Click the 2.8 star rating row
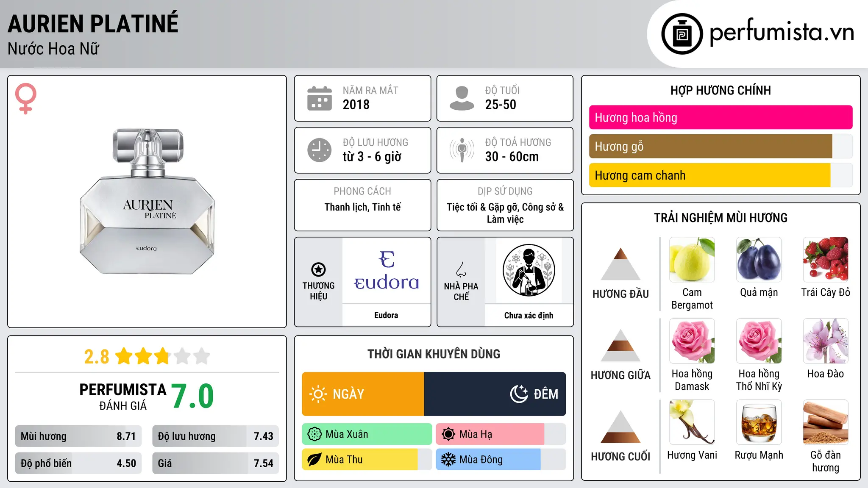This screenshot has width=868, height=488. [147, 356]
